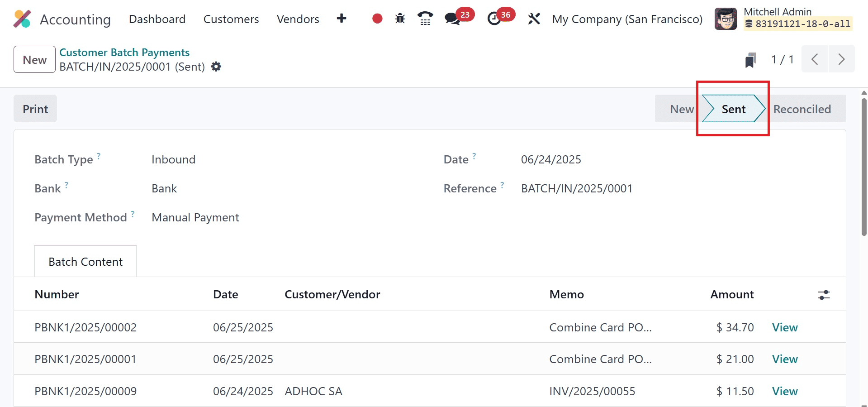This screenshot has height=407, width=868.
Task: View payment PBNK1/2025/00009
Action: click(785, 391)
